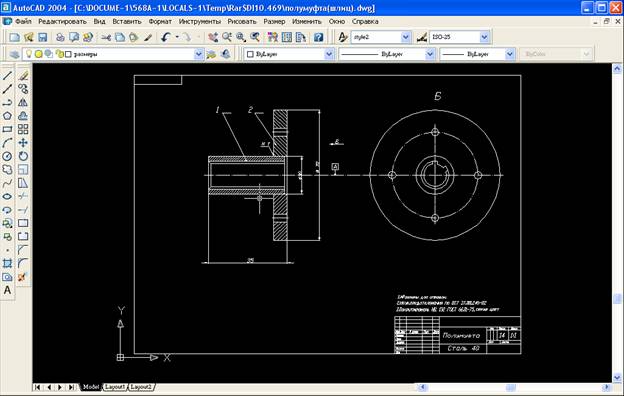Select the Mirror tool
The height and width of the screenshot is (396, 624).
(x=23, y=102)
